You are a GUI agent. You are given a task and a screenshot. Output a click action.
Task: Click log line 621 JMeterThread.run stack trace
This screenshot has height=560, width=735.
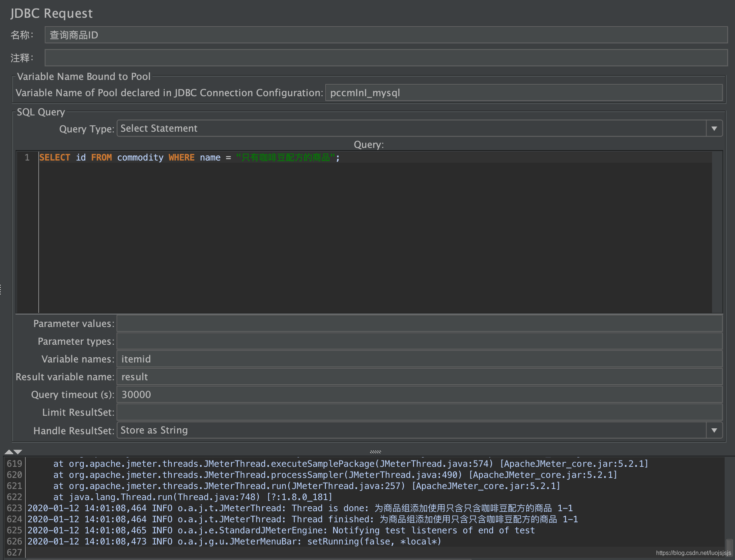(307, 486)
